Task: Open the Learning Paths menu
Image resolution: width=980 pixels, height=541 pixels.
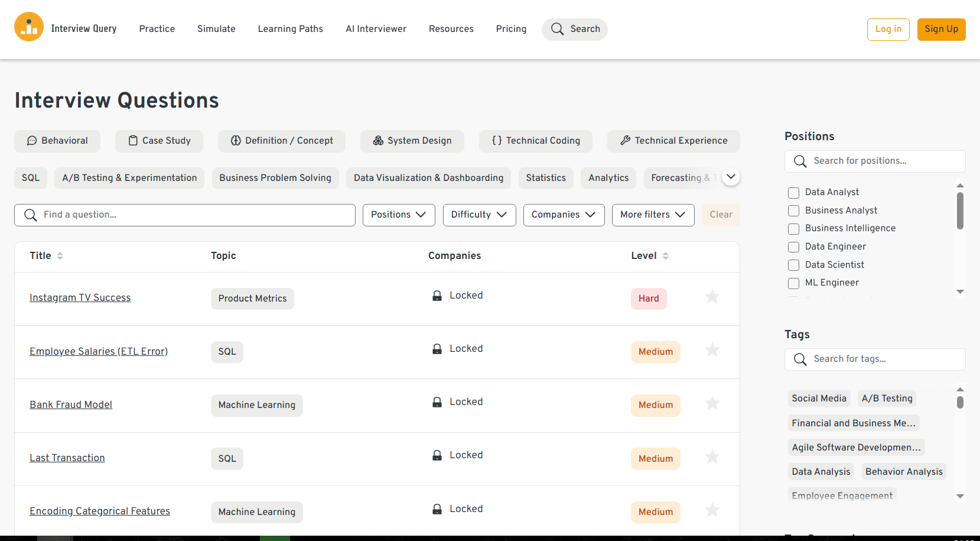Action: click(290, 29)
